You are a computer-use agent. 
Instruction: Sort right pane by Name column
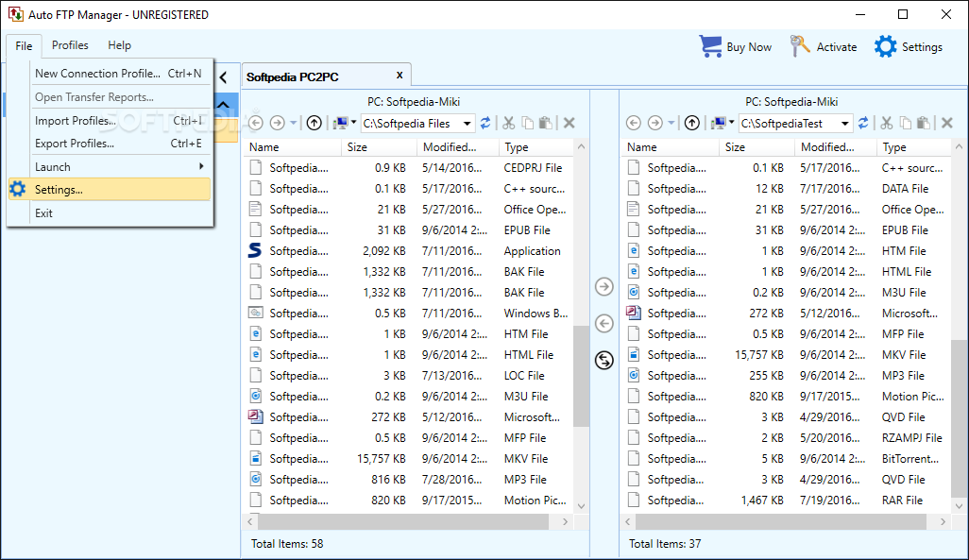click(x=671, y=147)
